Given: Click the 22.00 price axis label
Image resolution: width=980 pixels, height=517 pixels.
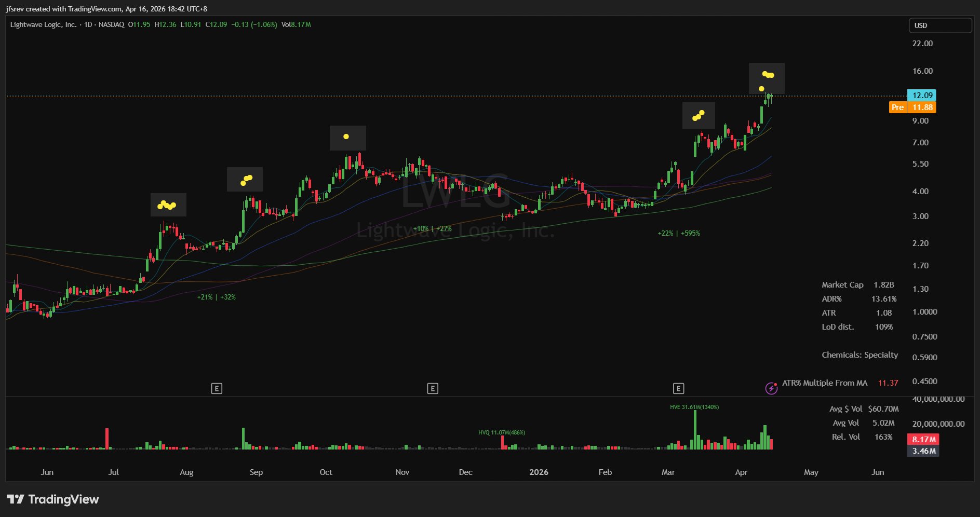Looking at the screenshot, I should click(x=922, y=43).
